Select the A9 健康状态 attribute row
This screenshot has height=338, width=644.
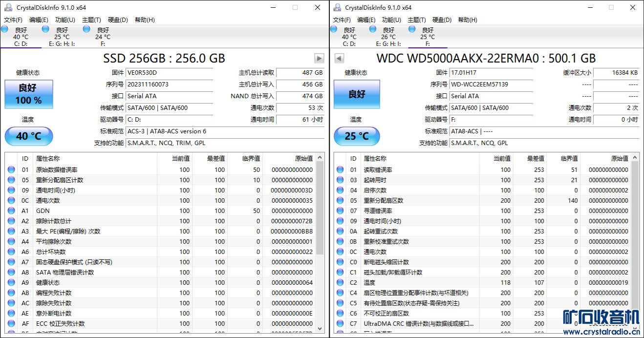click(98, 283)
